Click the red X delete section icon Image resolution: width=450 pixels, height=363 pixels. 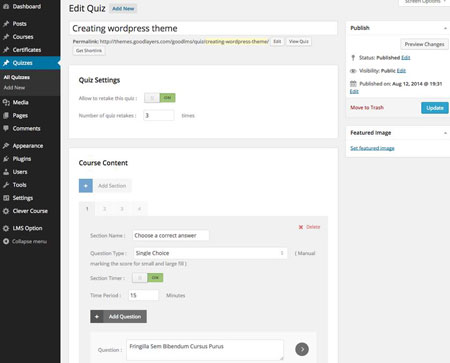[x=301, y=227]
